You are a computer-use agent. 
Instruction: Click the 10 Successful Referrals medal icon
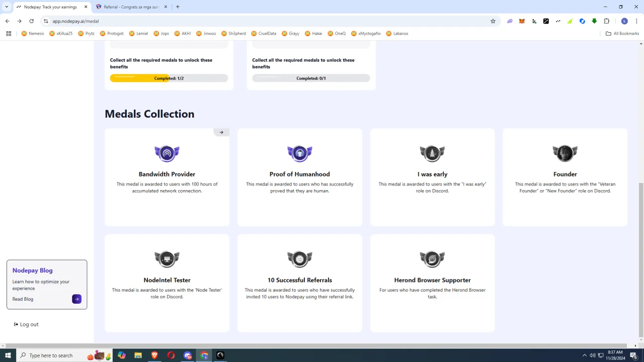pos(300,259)
